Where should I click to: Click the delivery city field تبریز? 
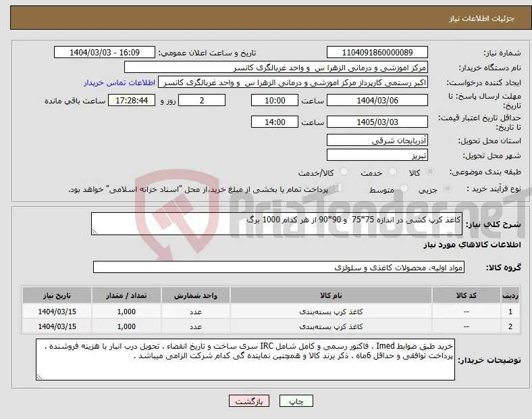pyautogui.click(x=377, y=155)
